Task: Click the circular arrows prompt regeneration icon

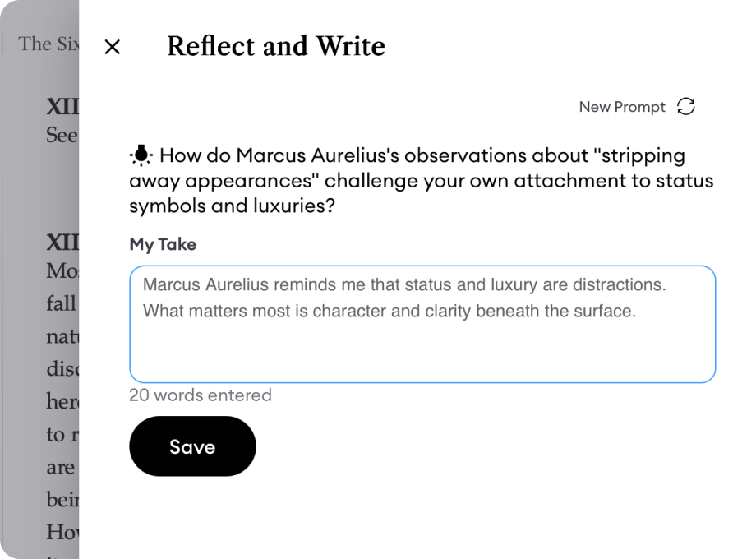Action: 687,106
